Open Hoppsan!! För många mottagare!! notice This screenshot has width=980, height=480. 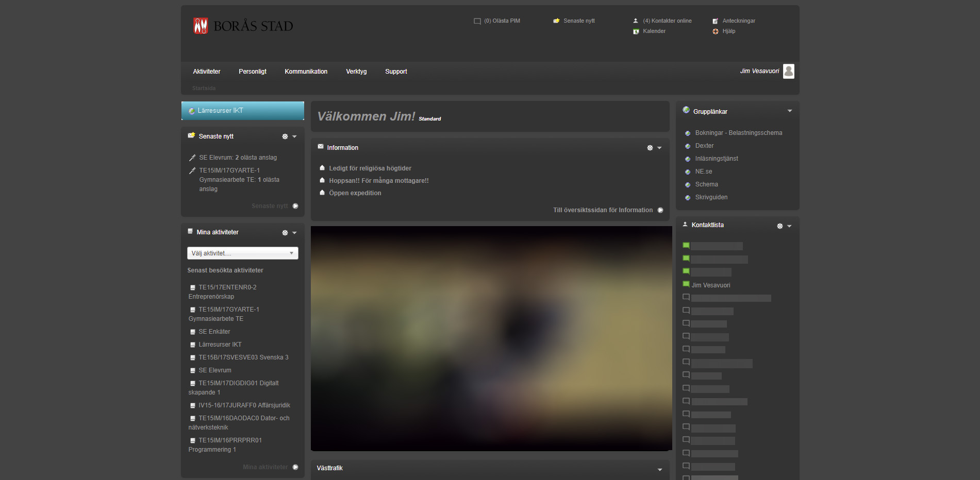(379, 181)
